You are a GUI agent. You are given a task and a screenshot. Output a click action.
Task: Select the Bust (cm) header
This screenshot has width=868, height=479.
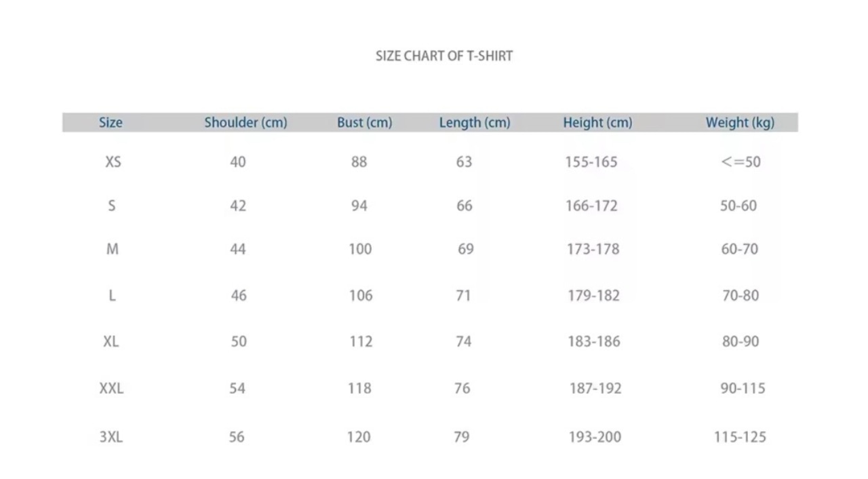pyautogui.click(x=364, y=123)
